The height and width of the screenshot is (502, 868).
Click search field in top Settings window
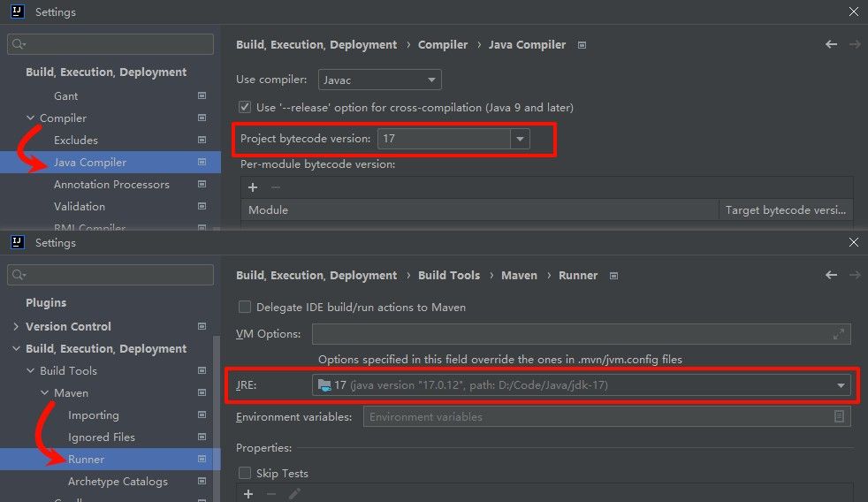click(110, 44)
